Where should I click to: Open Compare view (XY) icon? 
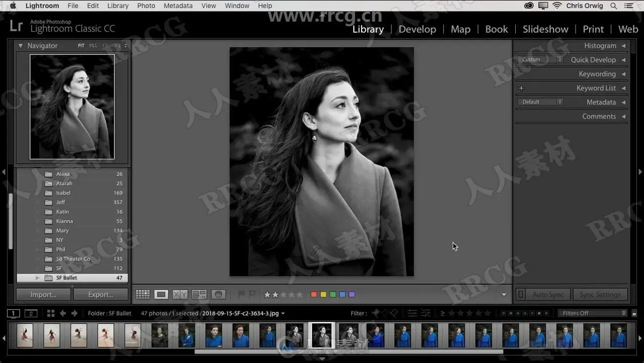click(x=180, y=295)
